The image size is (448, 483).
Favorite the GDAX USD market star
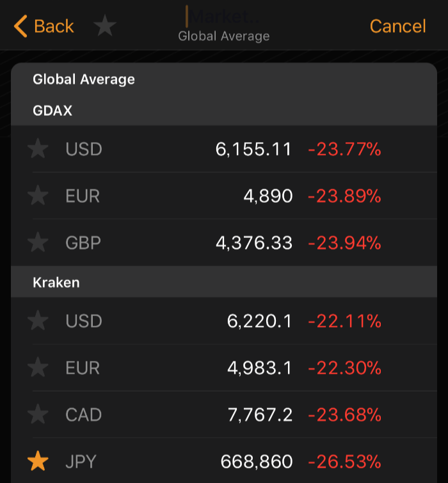pos(38,149)
